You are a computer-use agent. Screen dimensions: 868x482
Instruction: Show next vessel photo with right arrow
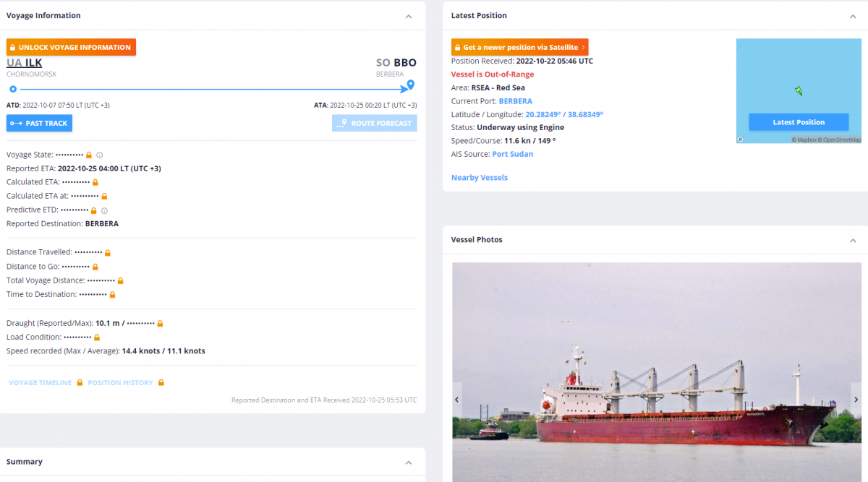[x=856, y=399]
